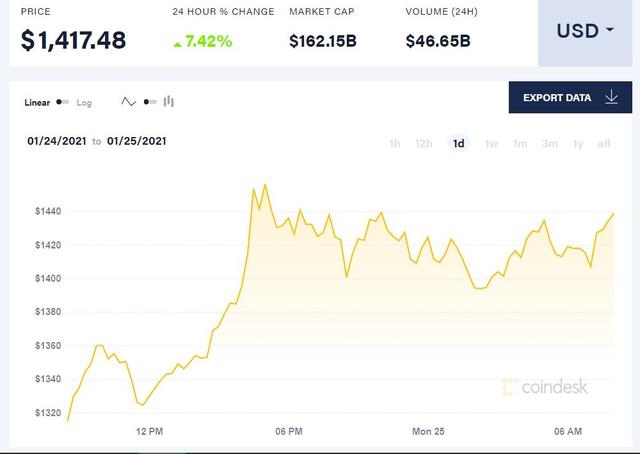Screen dimensions: 640x454
Task: Choose the 1y time range
Action: pyautogui.click(x=578, y=143)
